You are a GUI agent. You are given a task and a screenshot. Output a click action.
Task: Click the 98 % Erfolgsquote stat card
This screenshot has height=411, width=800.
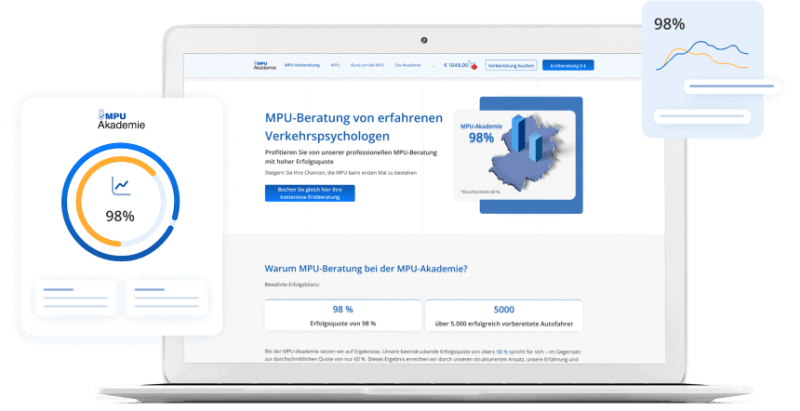click(x=343, y=315)
